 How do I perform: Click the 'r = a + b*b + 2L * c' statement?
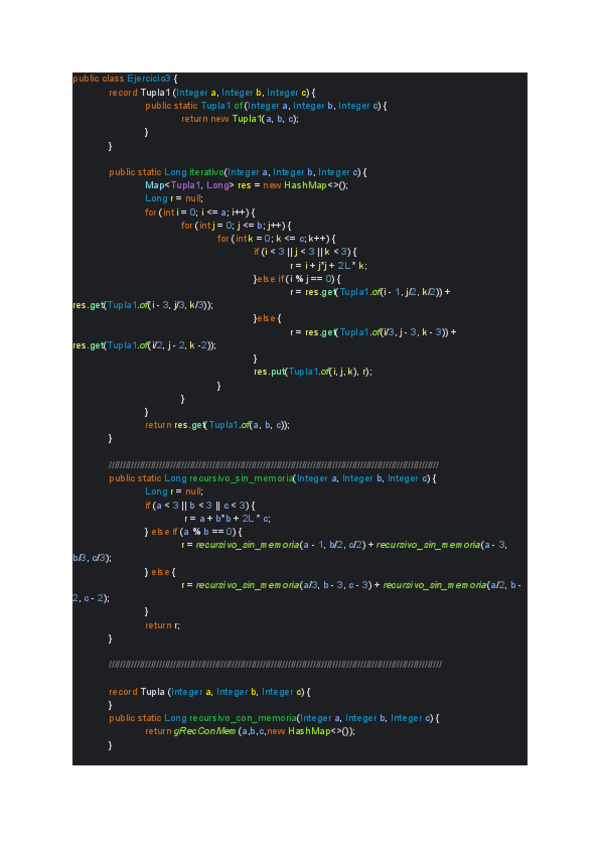click(227, 518)
